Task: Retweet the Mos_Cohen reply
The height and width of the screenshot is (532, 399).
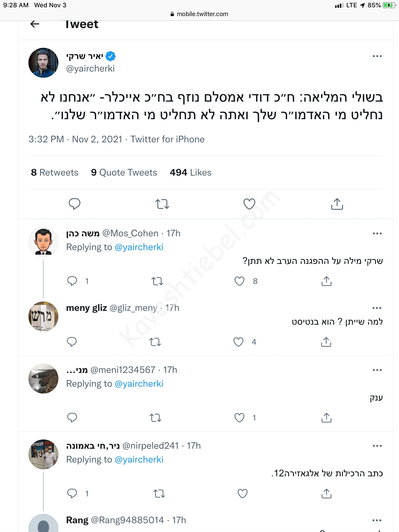Action: [157, 281]
